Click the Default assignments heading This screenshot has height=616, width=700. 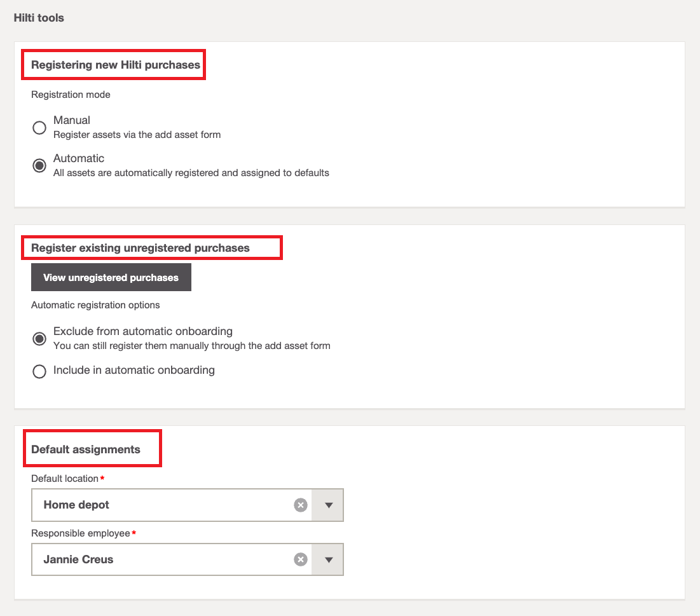click(x=86, y=449)
